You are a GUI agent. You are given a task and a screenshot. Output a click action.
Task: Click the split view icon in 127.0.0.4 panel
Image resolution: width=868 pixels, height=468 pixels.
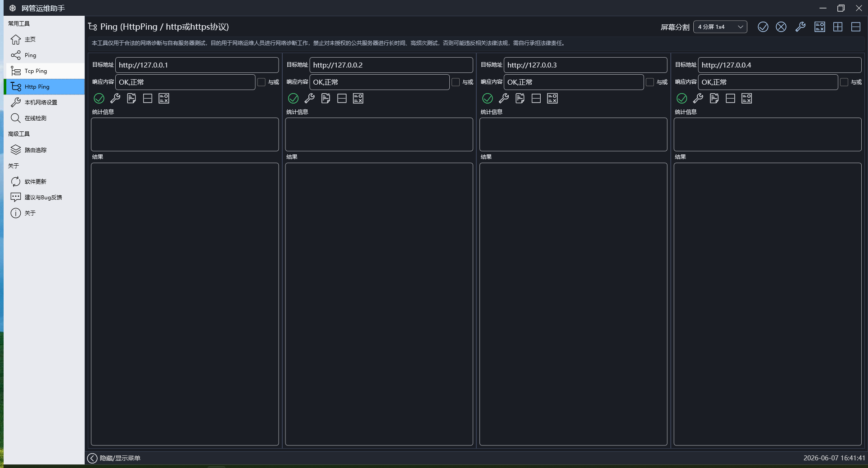(730, 98)
